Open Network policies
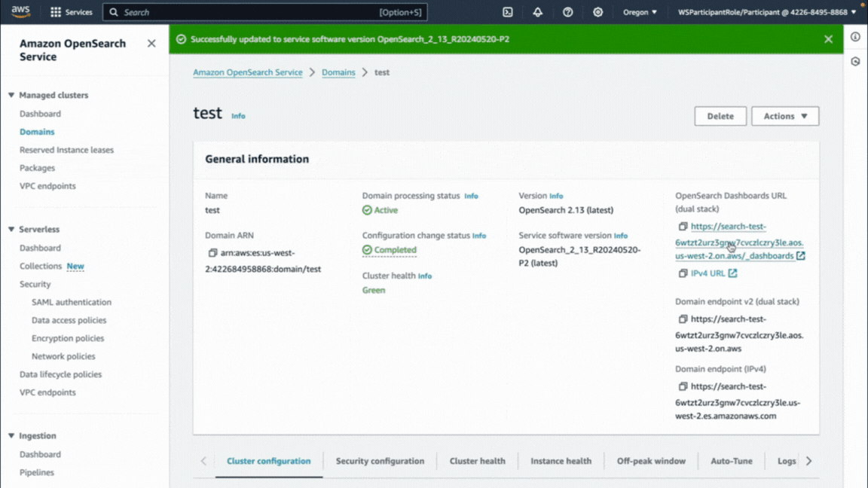Viewport: 868px width, 488px height. (x=63, y=356)
